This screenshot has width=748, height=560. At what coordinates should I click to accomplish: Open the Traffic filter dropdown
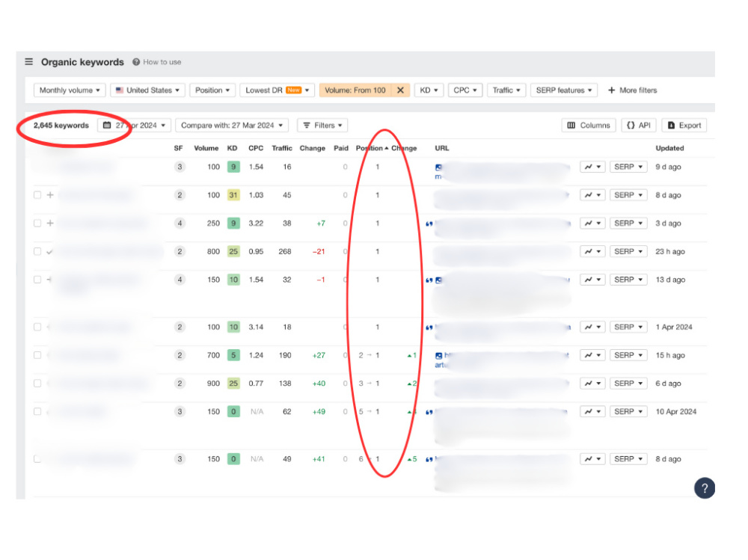[x=506, y=90]
